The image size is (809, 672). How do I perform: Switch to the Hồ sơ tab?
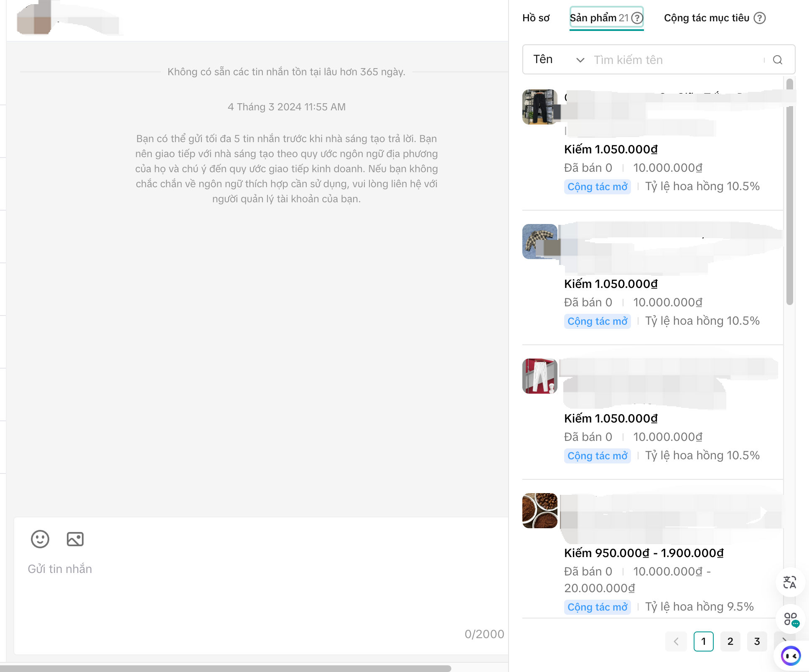(536, 18)
